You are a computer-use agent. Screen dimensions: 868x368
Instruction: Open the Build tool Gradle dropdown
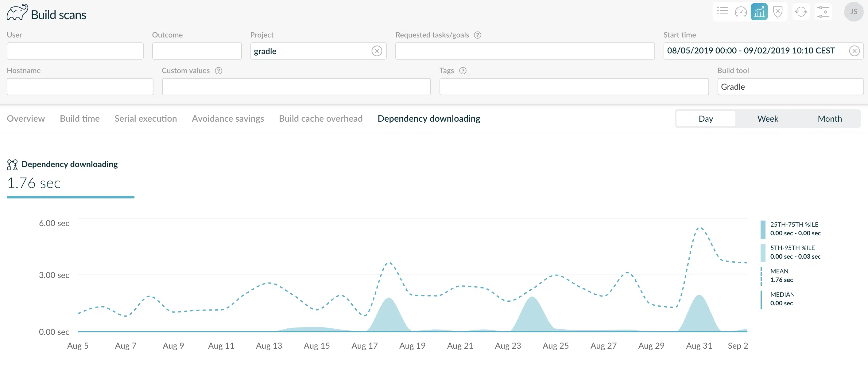(790, 87)
